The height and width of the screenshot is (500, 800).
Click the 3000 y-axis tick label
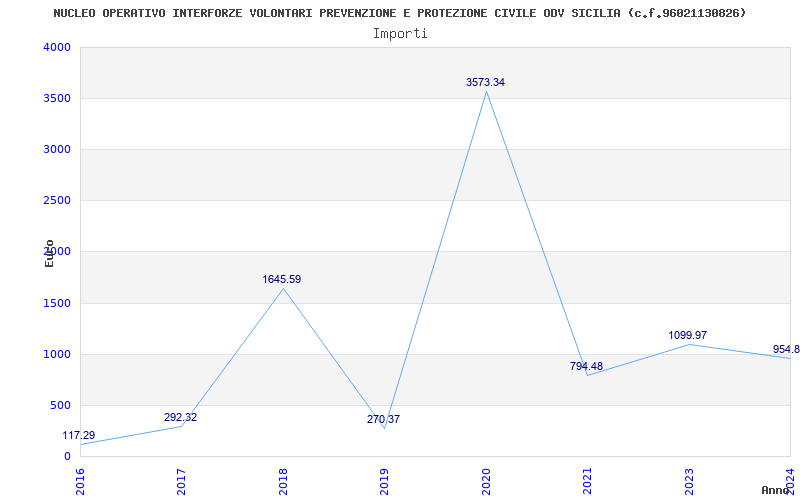tap(57, 149)
